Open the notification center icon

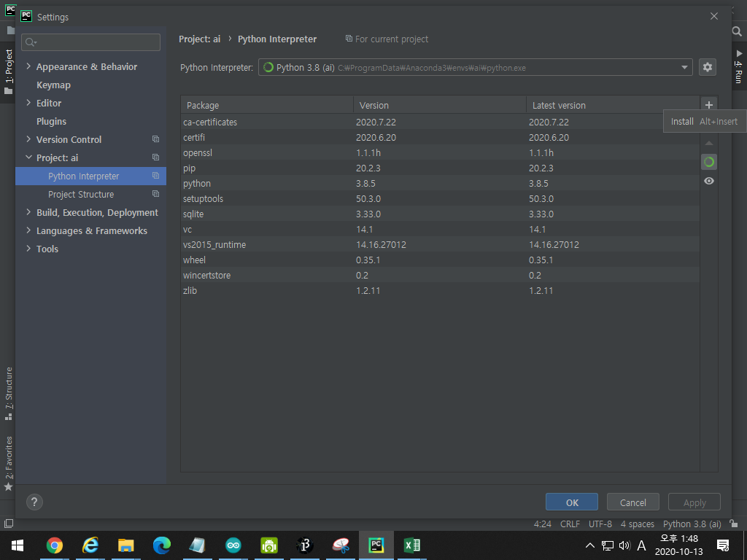(x=723, y=545)
